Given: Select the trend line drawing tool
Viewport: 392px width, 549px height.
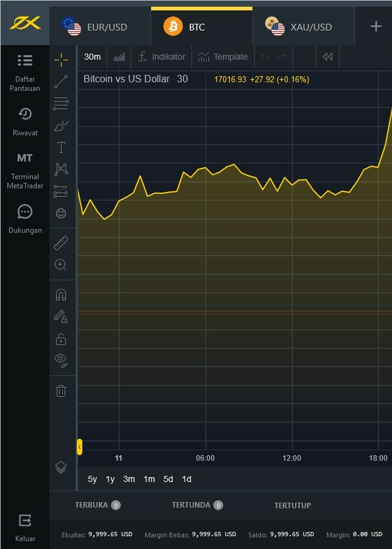Looking at the screenshot, I should (61, 82).
